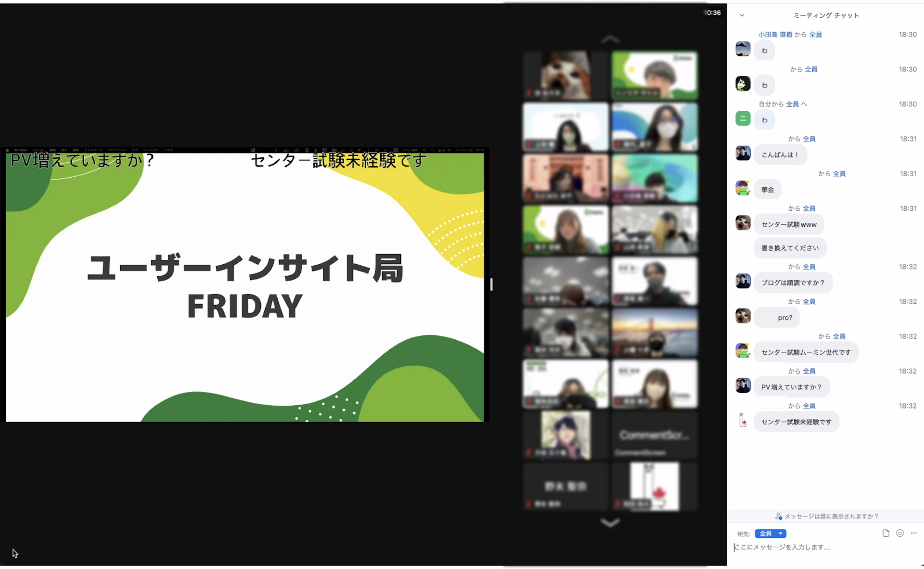Open the 全員 recipient dropdown

(770, 533)
